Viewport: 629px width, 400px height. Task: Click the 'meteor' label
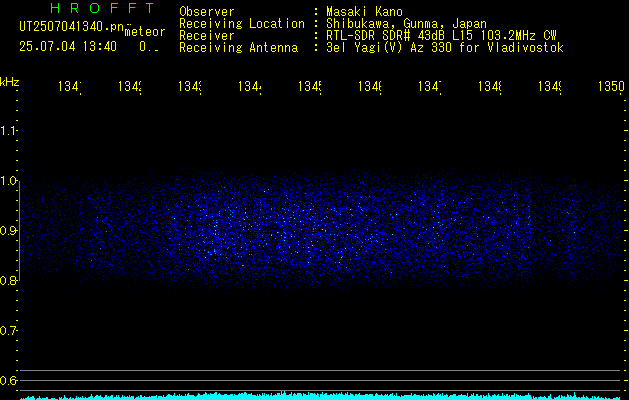coord(145,32)
